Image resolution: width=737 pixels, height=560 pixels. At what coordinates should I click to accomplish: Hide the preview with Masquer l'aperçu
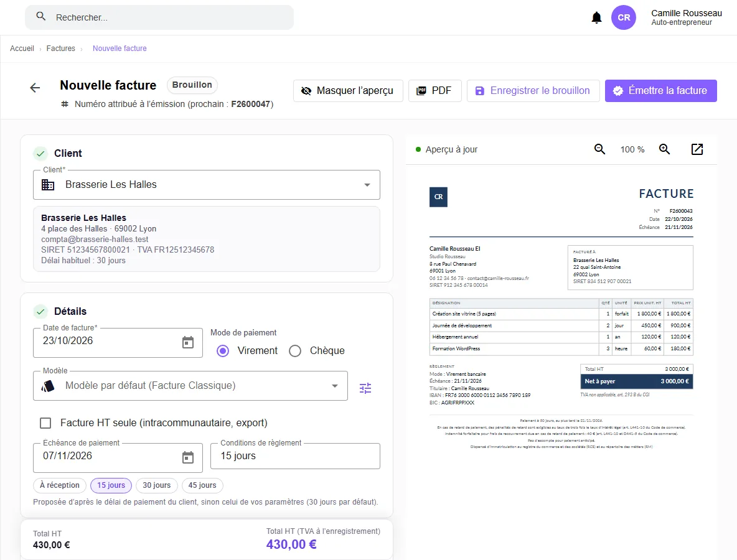(348, 91)
